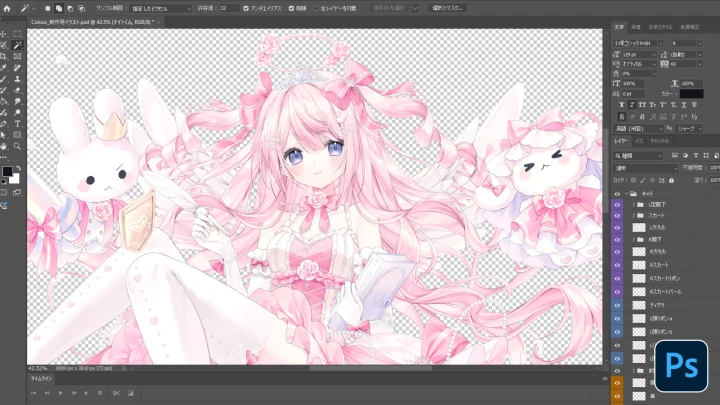Open the text カラー swatch
This screenshot has height=405, width=720.
click(x=691, y=94)
